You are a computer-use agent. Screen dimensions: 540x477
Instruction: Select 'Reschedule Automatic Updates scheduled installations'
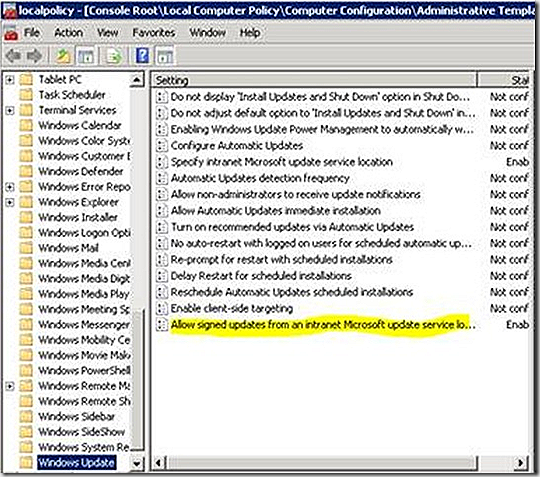(x=292, y=292)
